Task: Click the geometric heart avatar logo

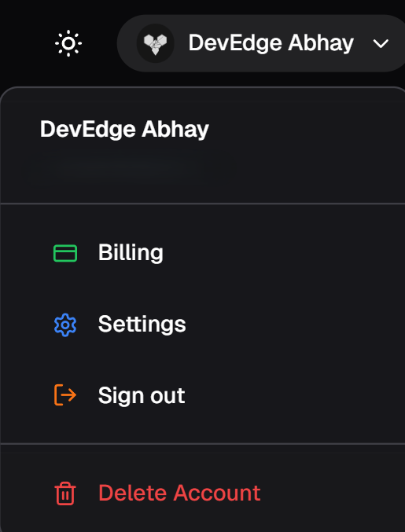Action: [x=155, y=43]
